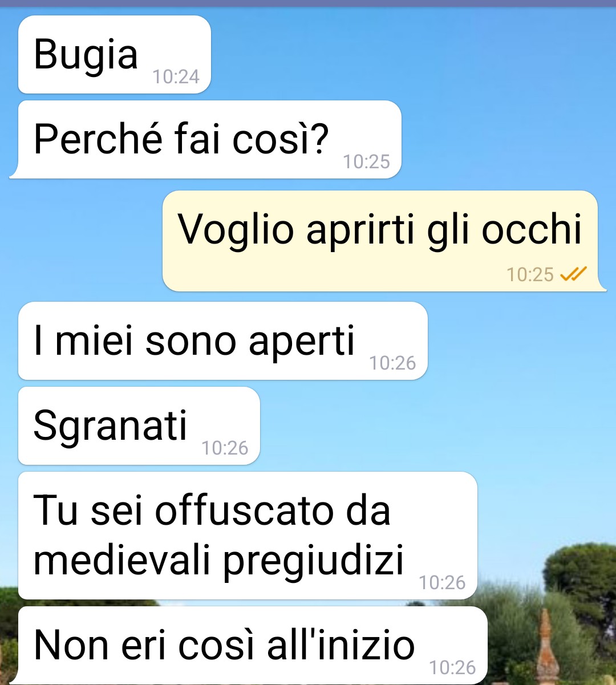616x685 pixels.
Task: Click the 10:24 timestamp on Bugia
Action: coord(176,76)
